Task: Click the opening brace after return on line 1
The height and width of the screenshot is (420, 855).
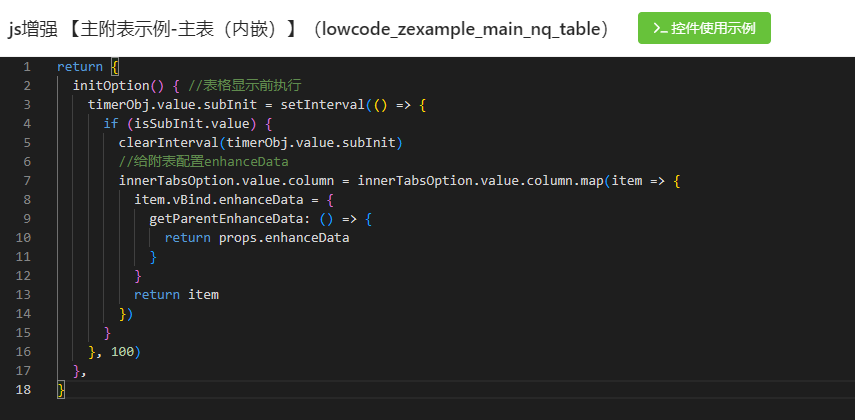Action: click(x=115, y=66)
